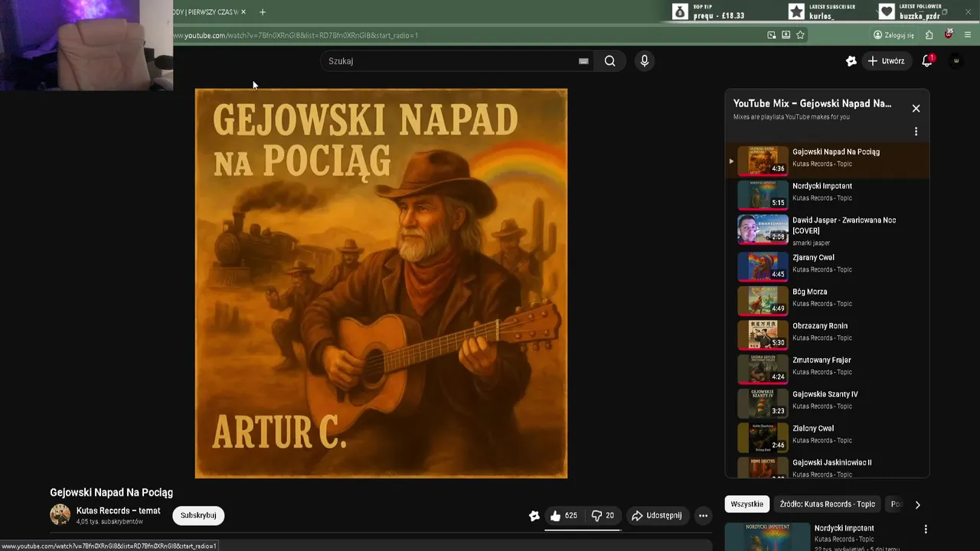Click the Subskrybuj button

[x=198, y=516]
